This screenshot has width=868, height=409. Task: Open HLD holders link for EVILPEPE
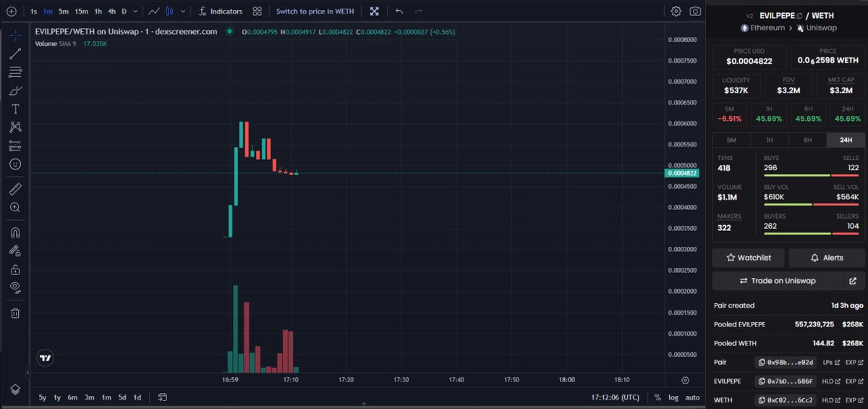click(831, 381)
